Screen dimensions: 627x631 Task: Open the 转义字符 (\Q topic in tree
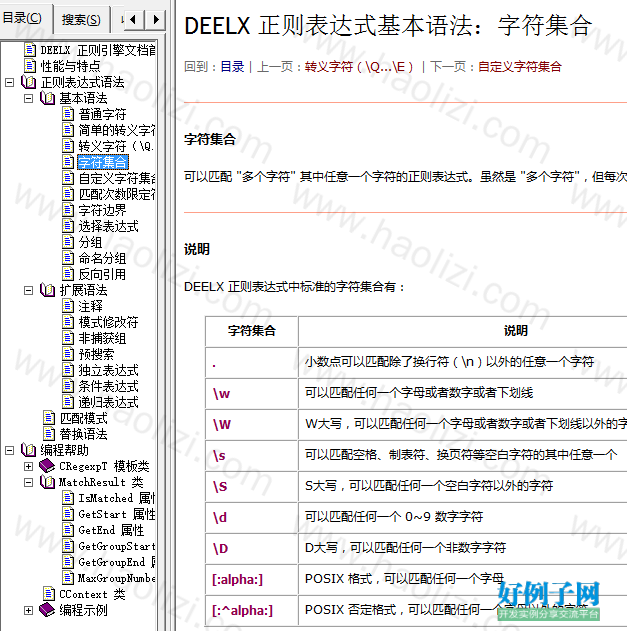[116, 146]
